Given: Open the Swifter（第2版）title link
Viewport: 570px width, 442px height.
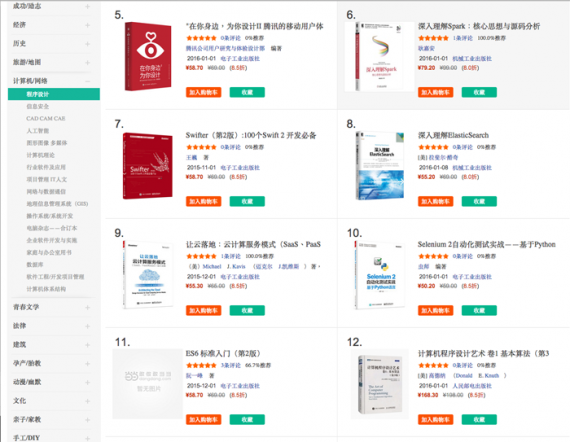Looking at the screenshot, I should [x=251, y=135].
